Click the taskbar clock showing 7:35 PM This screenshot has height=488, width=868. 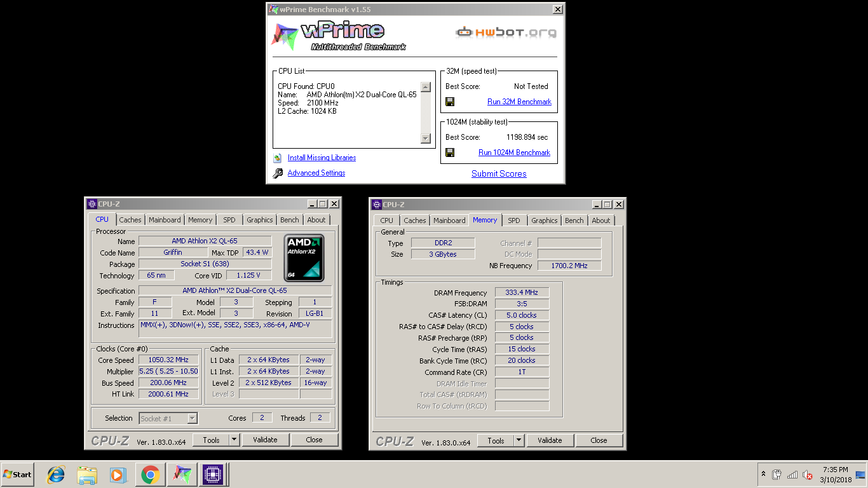835,475
